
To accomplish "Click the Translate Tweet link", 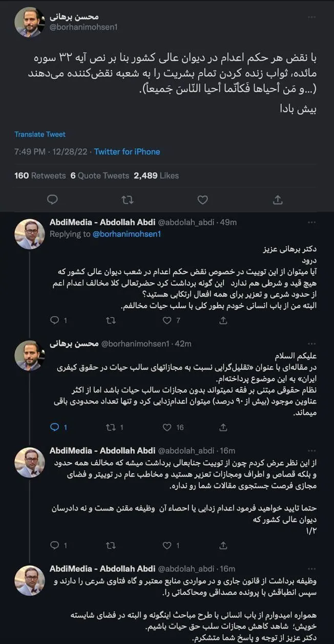I will (x=39, y=134).
